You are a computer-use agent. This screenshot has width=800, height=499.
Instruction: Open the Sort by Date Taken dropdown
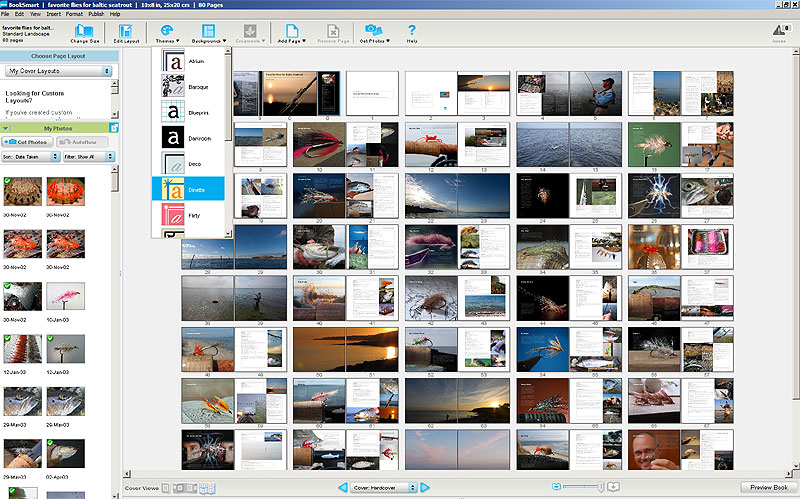(29, 157)
